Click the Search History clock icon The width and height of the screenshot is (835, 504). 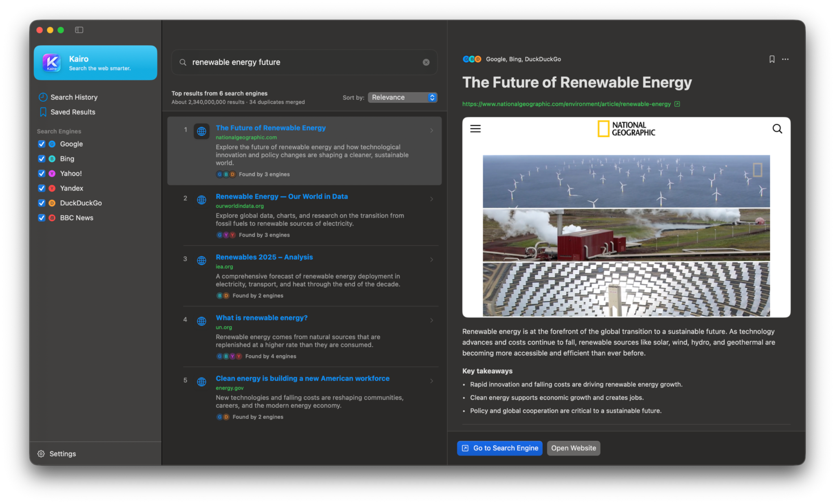43,97
